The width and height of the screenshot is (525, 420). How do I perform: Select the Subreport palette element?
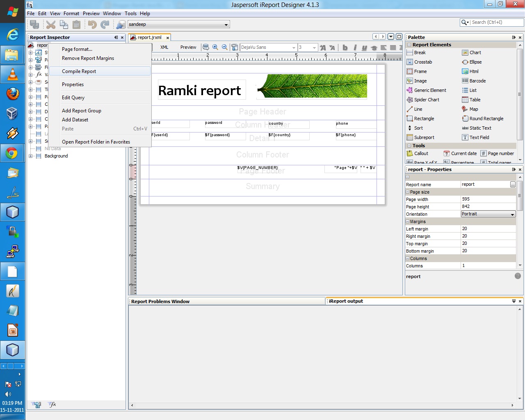click(420, 137)
